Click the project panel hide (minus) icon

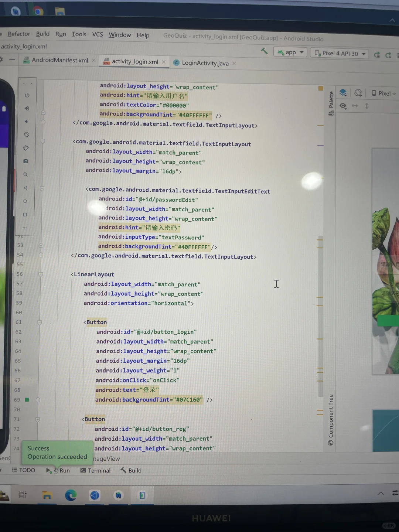(x=12, y=59)
